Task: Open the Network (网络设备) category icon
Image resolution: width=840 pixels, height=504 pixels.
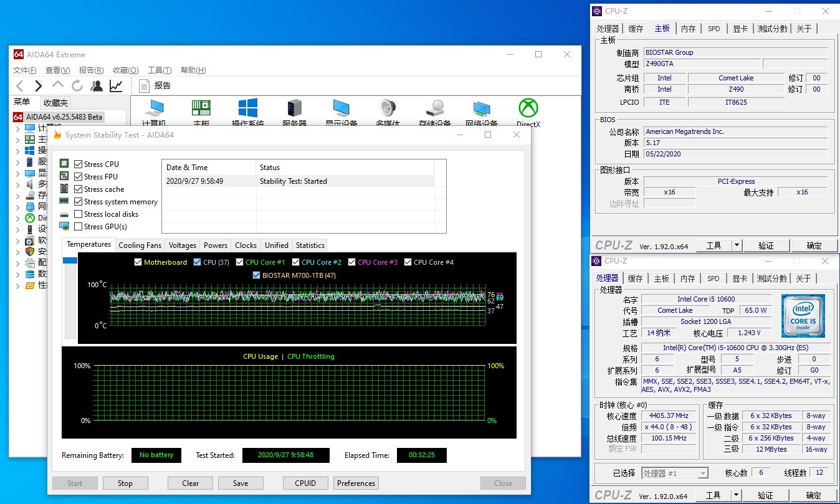Action: tap(481, 109)
